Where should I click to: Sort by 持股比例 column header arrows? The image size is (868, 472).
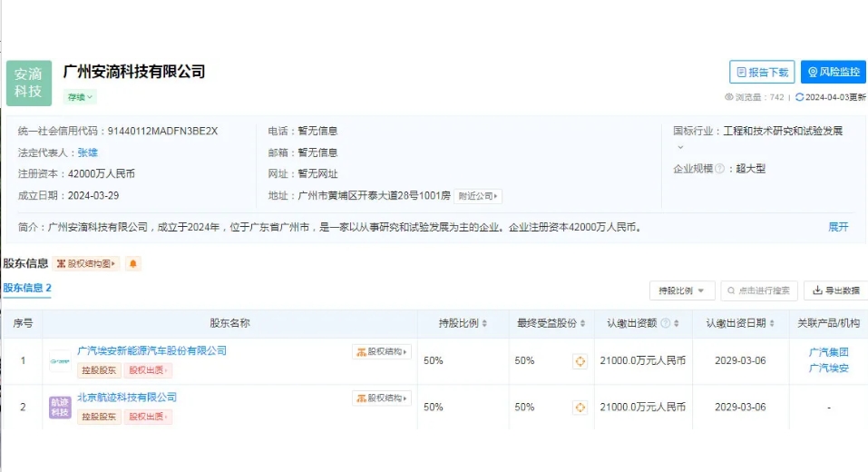tap(484, 323)
